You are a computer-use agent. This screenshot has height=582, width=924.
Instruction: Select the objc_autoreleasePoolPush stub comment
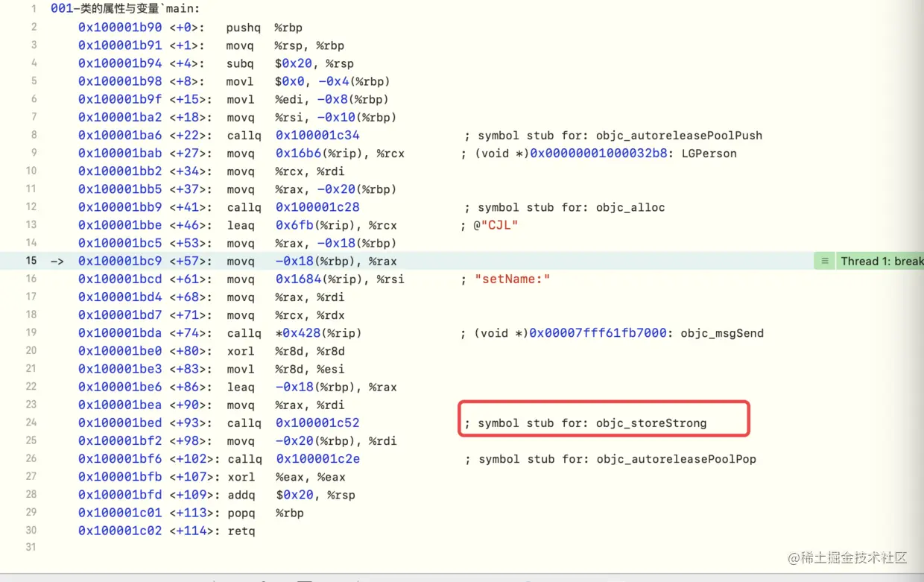click(613, 136)
